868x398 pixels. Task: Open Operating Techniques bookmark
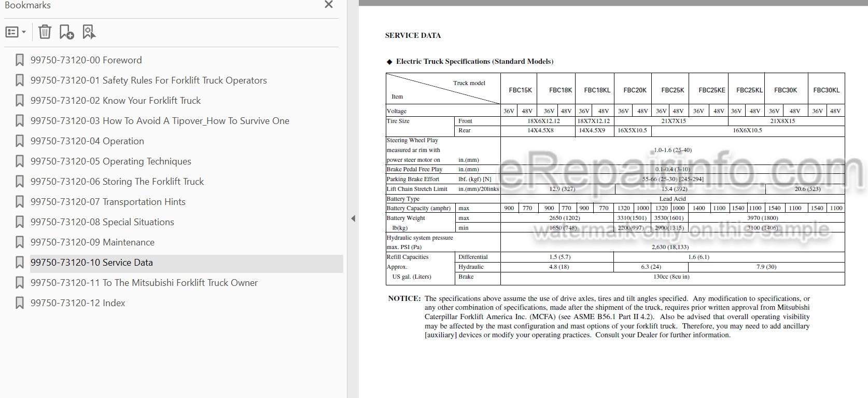[x=110, y=161]
